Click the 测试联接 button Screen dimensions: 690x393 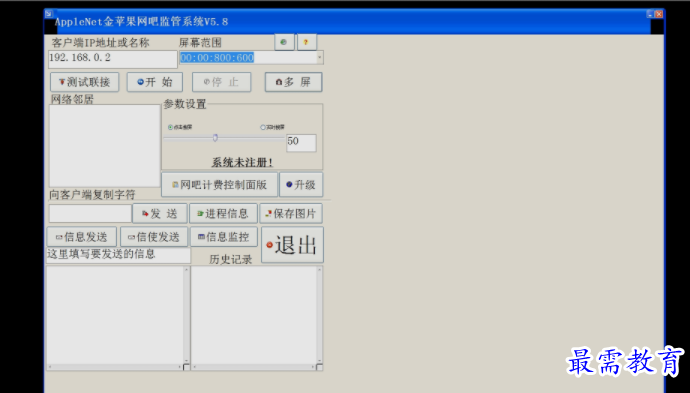[84, 82]
